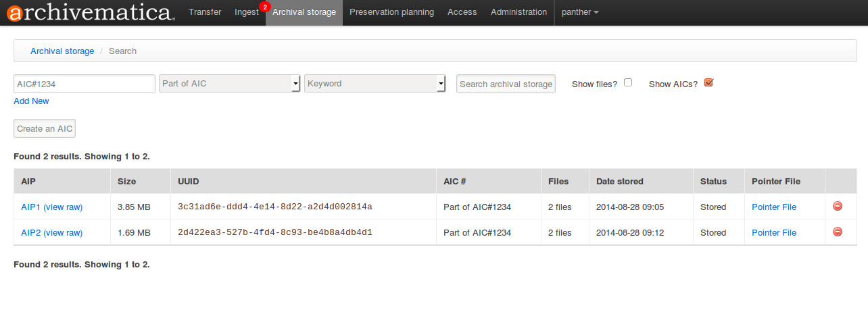This screenshot has height=314, width=868.
Task: Click the Create an AIC button
Action: click(45, 128)
